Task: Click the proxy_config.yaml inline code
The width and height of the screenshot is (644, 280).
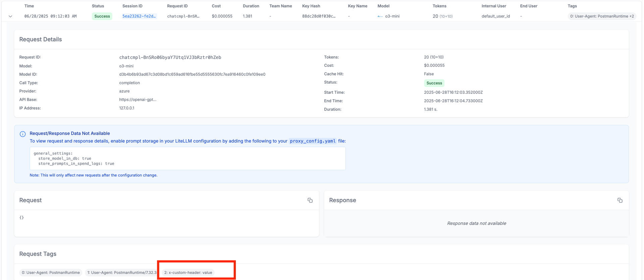Action: [312, 141]
